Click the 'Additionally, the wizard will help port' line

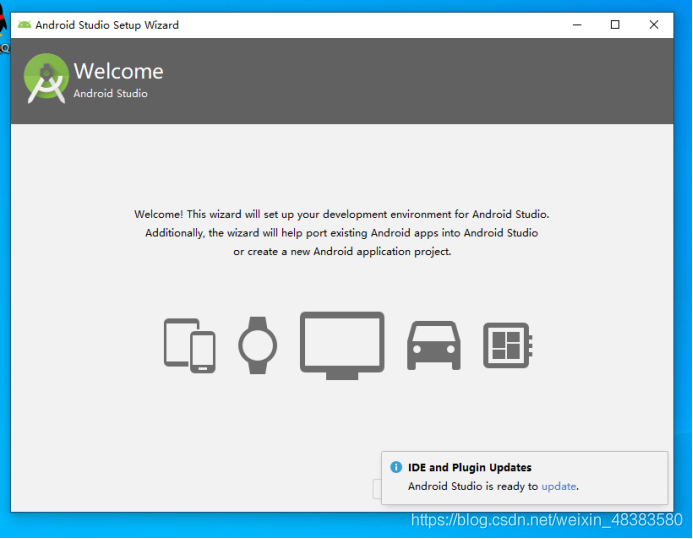(x=342, y=233)
